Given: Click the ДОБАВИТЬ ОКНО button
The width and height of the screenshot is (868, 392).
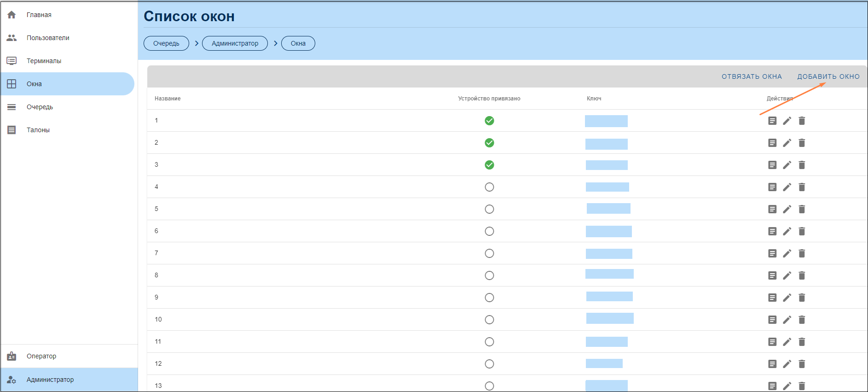Looking at the screenshot, I should tap(828, 76).
